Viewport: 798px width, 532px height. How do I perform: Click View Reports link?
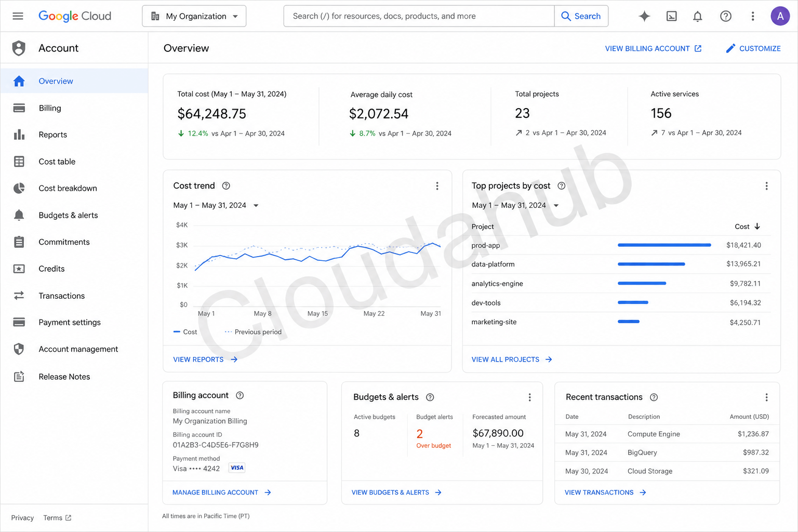pos(205,360)
